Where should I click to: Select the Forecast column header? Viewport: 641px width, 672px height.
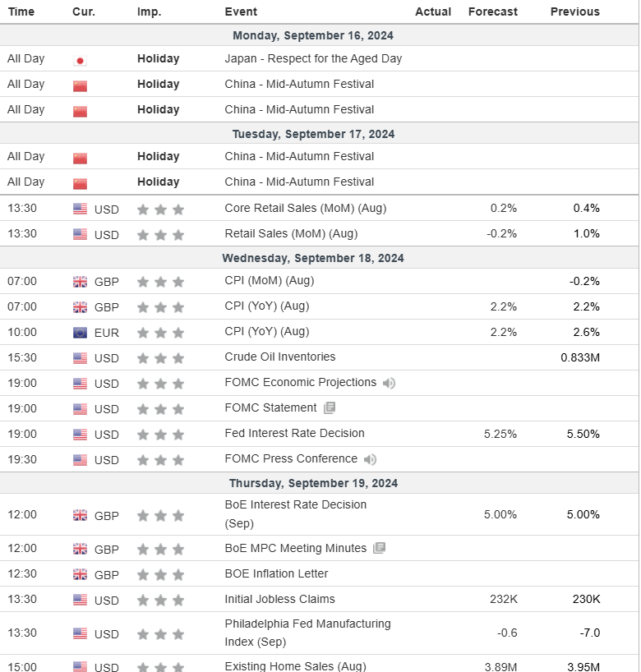click(x=492, y=12)
